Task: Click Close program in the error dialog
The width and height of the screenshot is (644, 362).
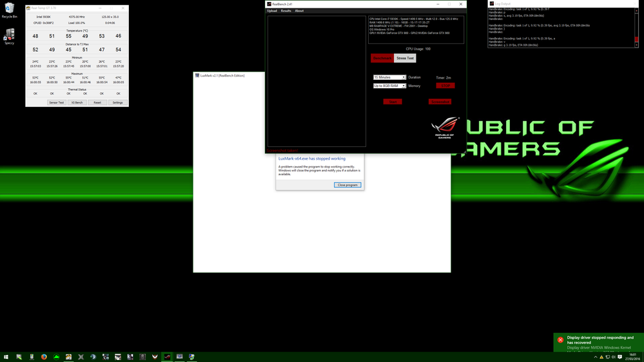Action: click(x=347, y=185)
